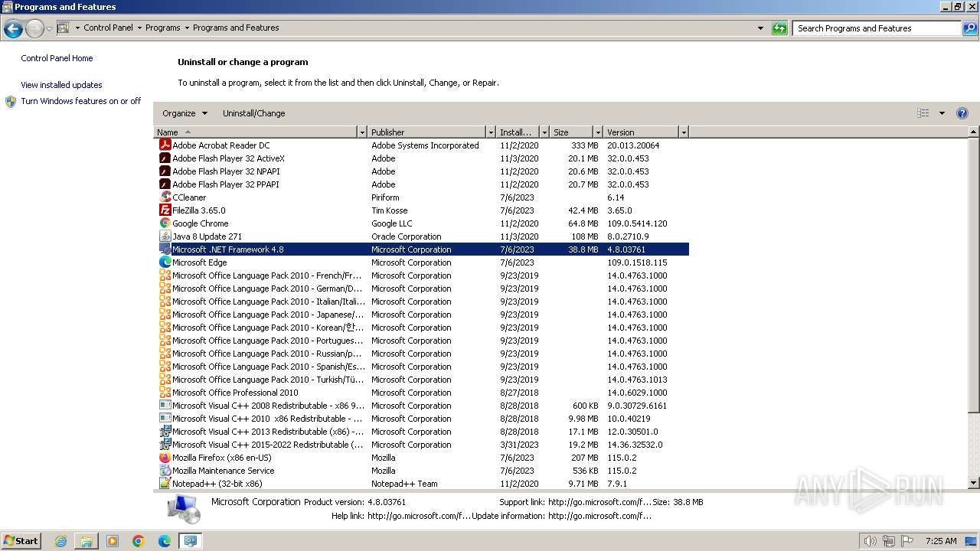
Task: Select Microsoft Office Language Pack 2010 - Russian
Action: tap(423, 353)
